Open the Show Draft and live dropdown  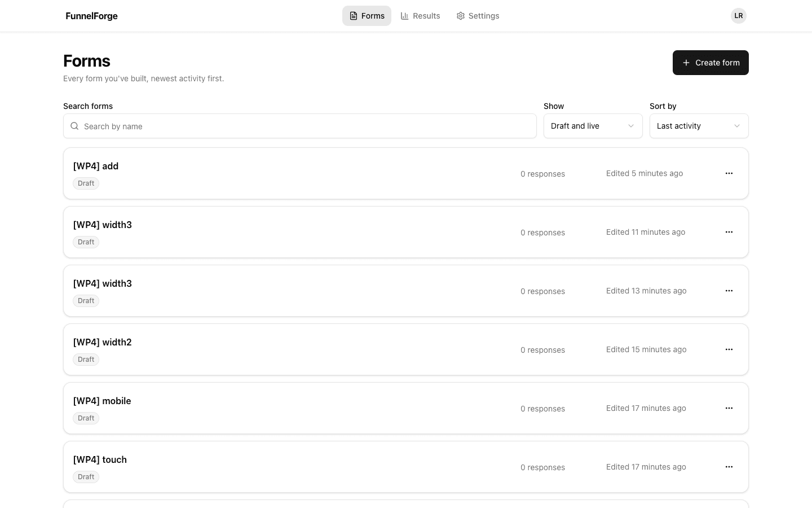click(593, 126)
